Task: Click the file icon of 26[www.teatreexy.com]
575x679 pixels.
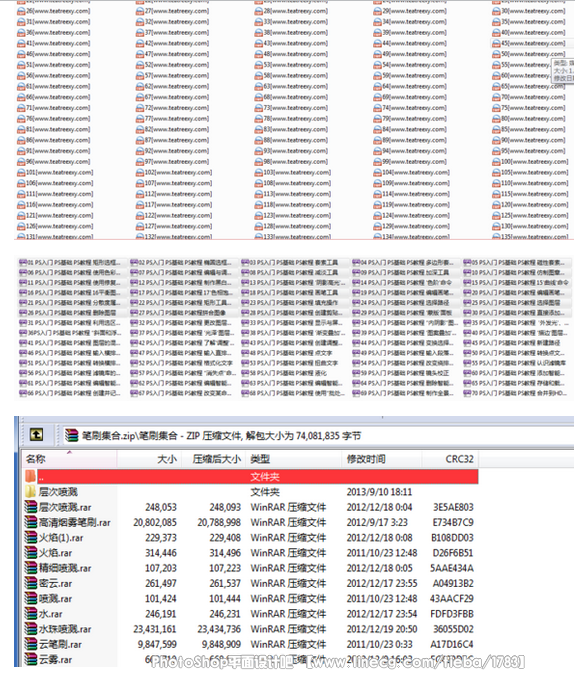Action: click(21, 11)
